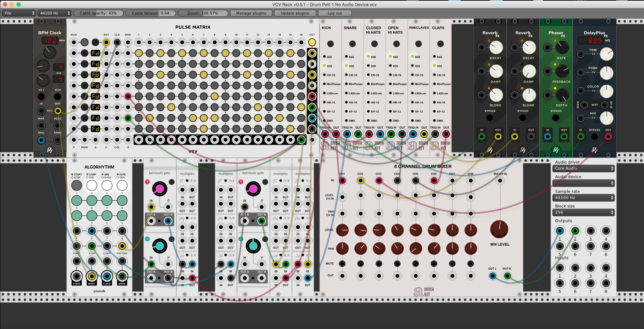The image size is (644, 329).
Task: Click the OUT R jack on the drum mixer
Action: point(507,276)
